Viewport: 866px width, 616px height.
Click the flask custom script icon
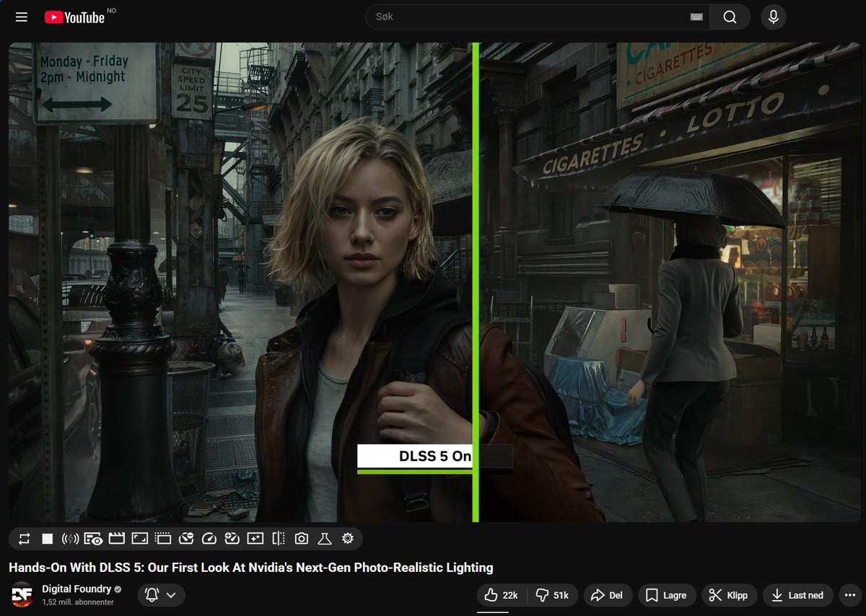point(325,539)
